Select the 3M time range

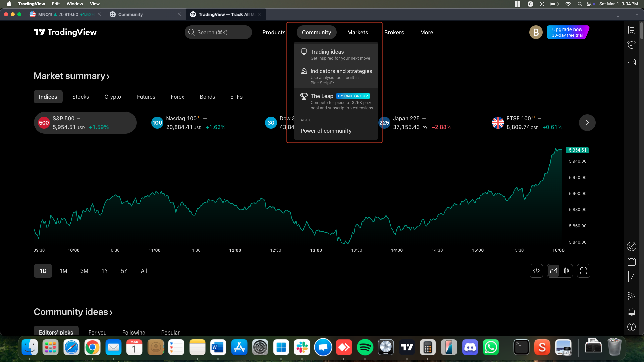84,271
